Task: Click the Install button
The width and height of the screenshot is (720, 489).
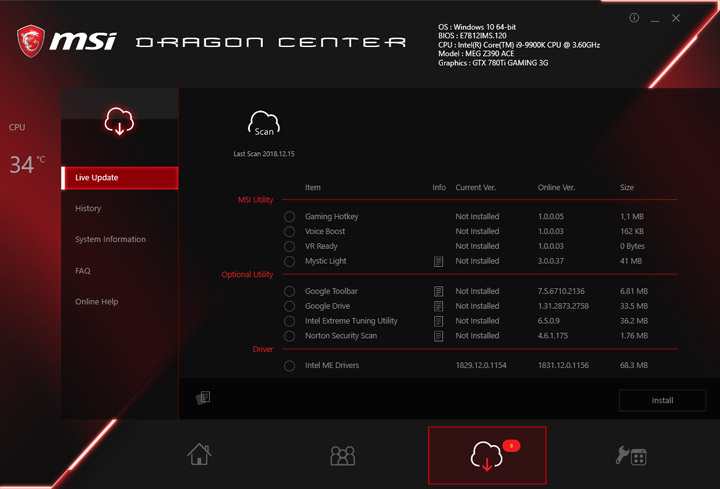Action: [662, 400]
